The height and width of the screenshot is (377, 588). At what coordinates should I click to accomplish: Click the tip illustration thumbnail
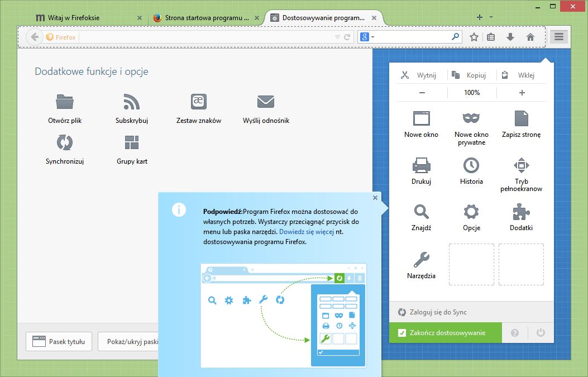pos(284,316)
